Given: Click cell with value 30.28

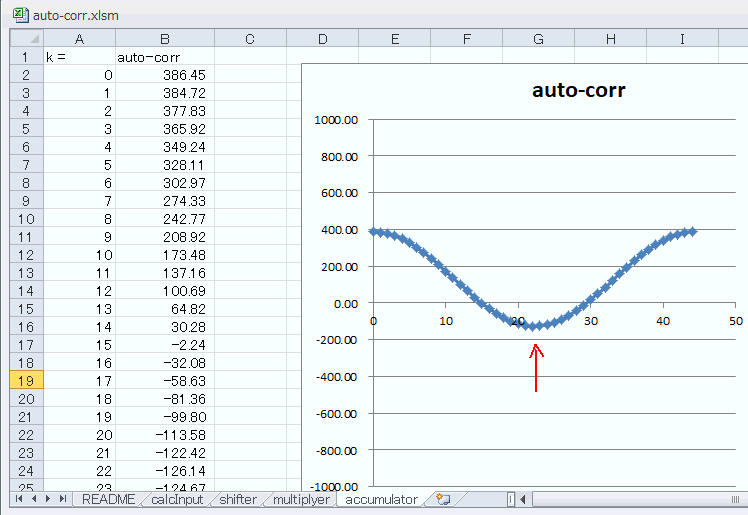Looking at the screenshot, I should coord(165,327).
